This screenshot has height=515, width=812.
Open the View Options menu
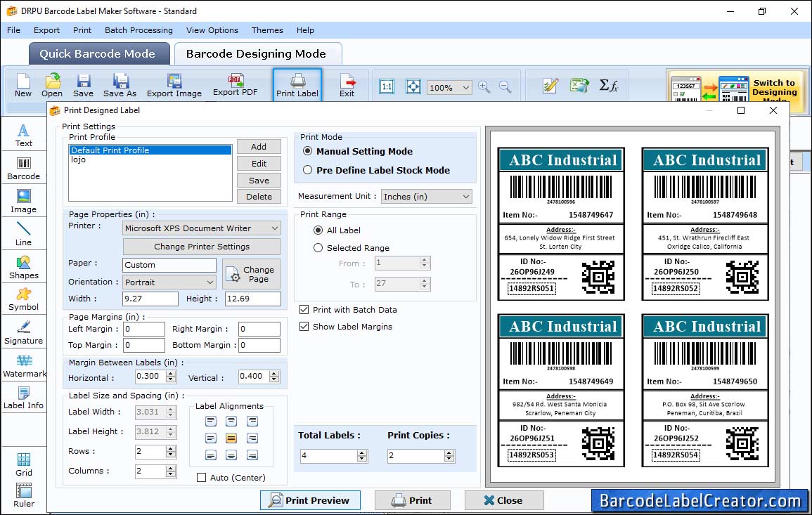[212, 30]
